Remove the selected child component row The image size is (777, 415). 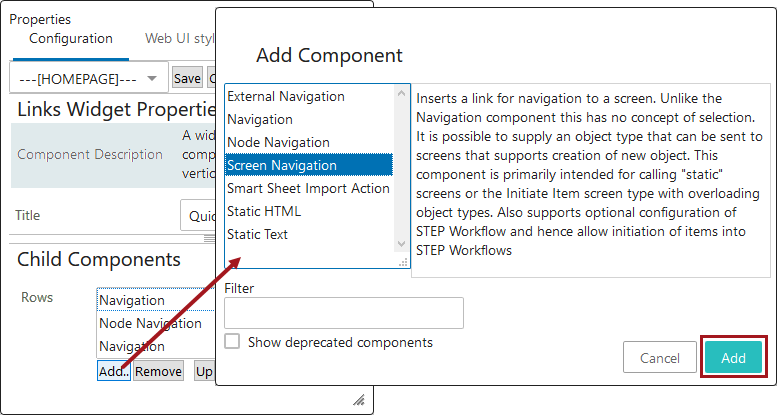click(158, 371)
